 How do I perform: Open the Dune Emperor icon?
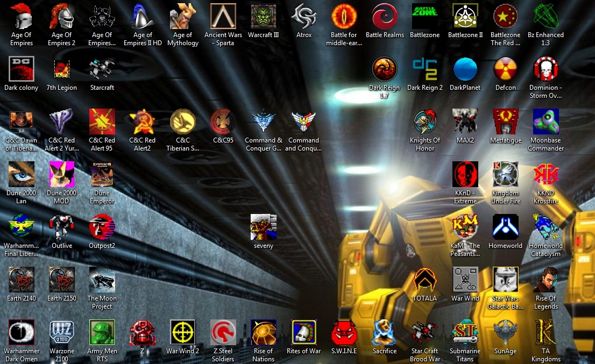pos(102,174)
